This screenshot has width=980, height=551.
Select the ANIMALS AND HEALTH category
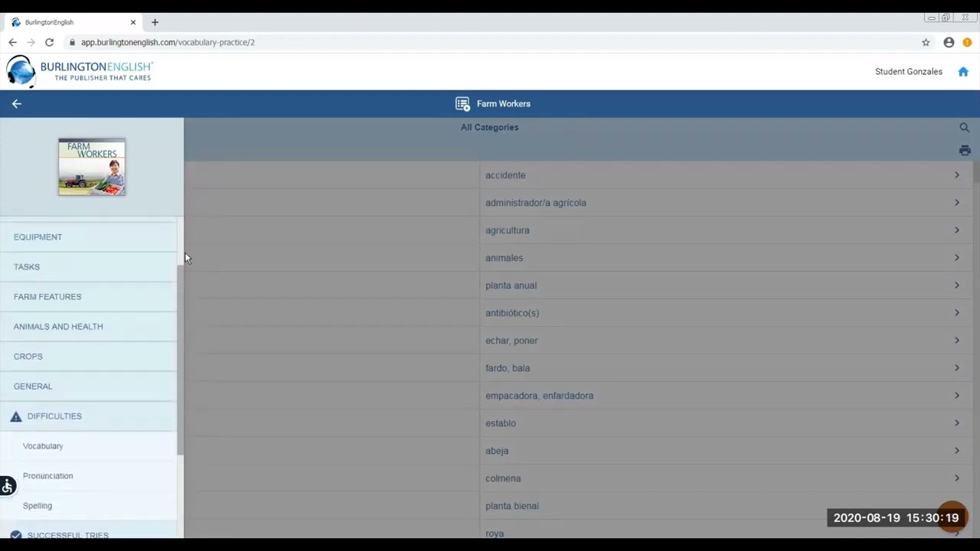click(x=88, y=327)
